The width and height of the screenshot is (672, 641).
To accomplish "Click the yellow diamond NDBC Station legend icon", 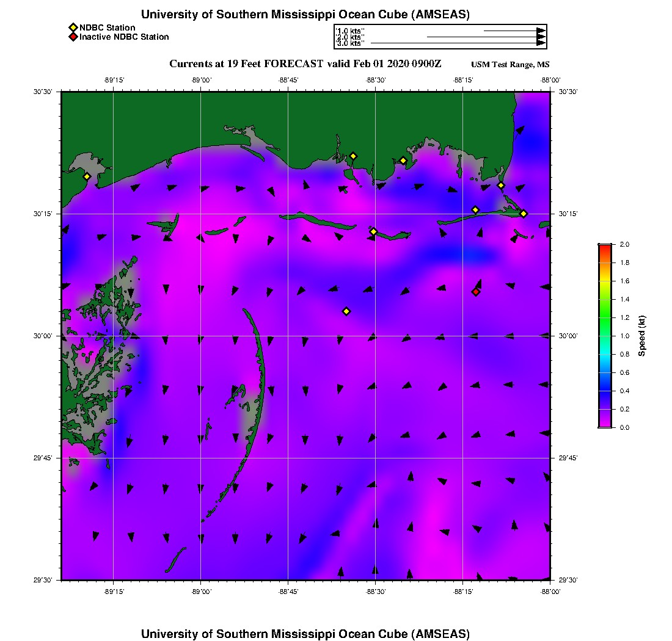I will [73, 27].
